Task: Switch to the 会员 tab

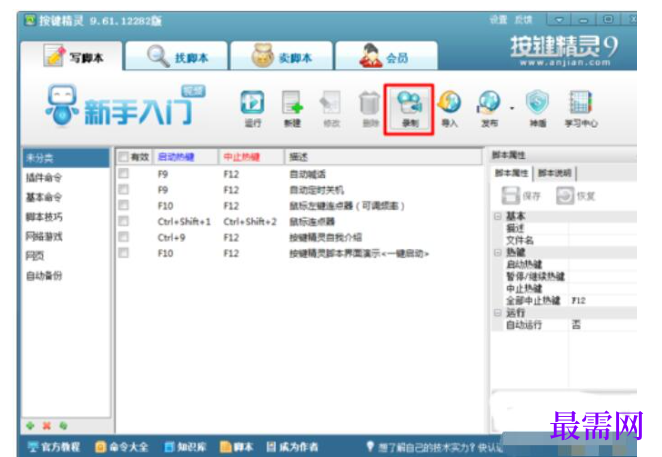Action: click(386, 56)
